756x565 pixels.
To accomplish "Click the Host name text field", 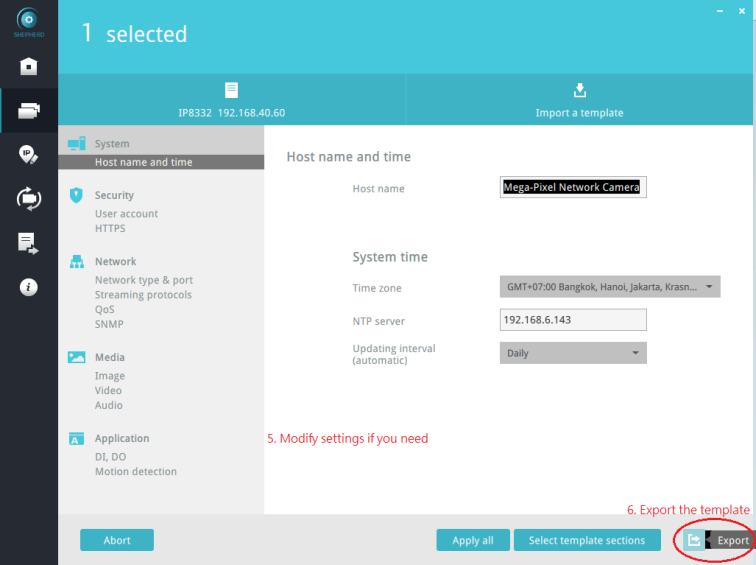I will (573, 187).
